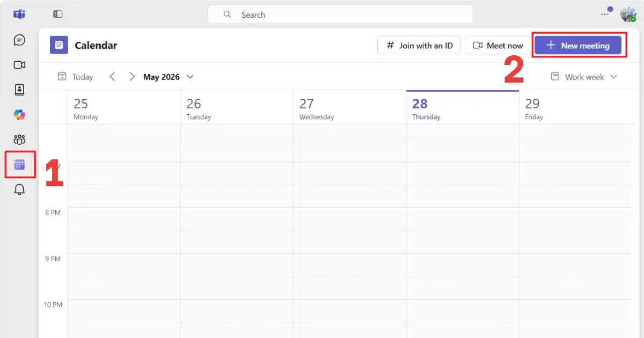Toggle the sidebar panel layout icon
Viewport: 644px width, 338px height.
point(58,14)
